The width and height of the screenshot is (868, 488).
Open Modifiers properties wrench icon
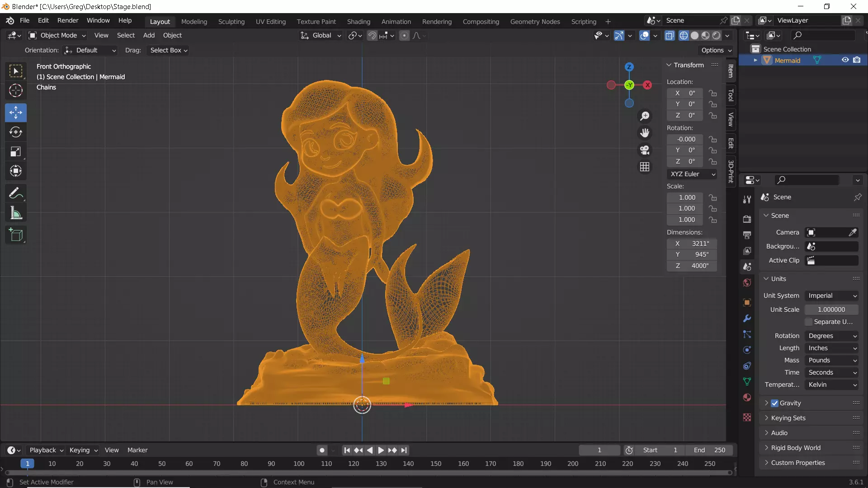[747, 318]
